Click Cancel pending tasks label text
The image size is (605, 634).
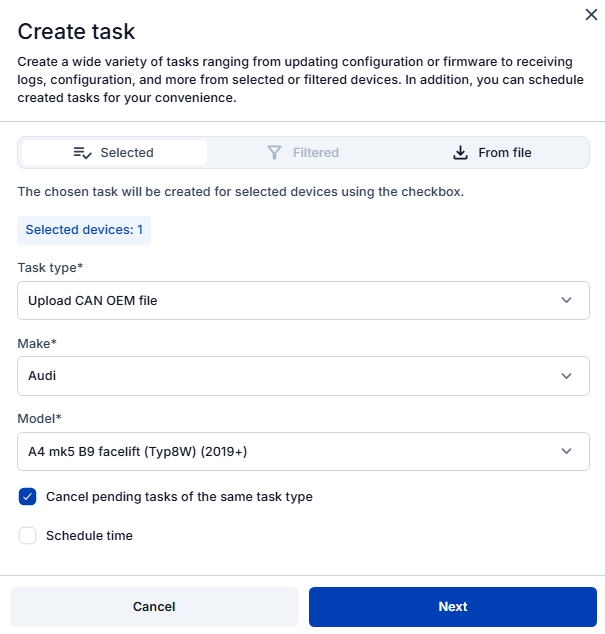coord(179,497)
